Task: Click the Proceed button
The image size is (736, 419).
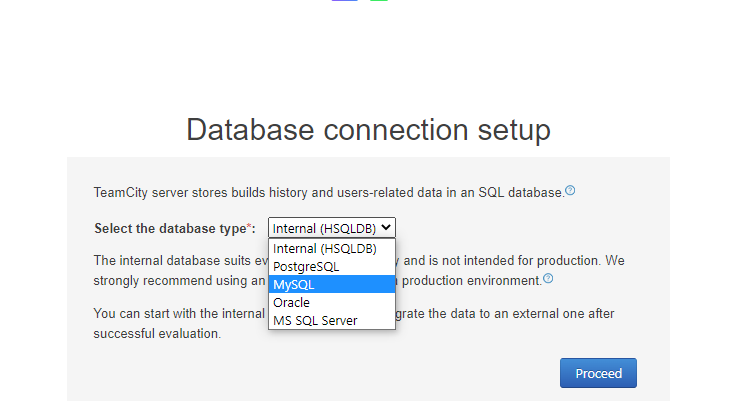Action: pos(598,373)
